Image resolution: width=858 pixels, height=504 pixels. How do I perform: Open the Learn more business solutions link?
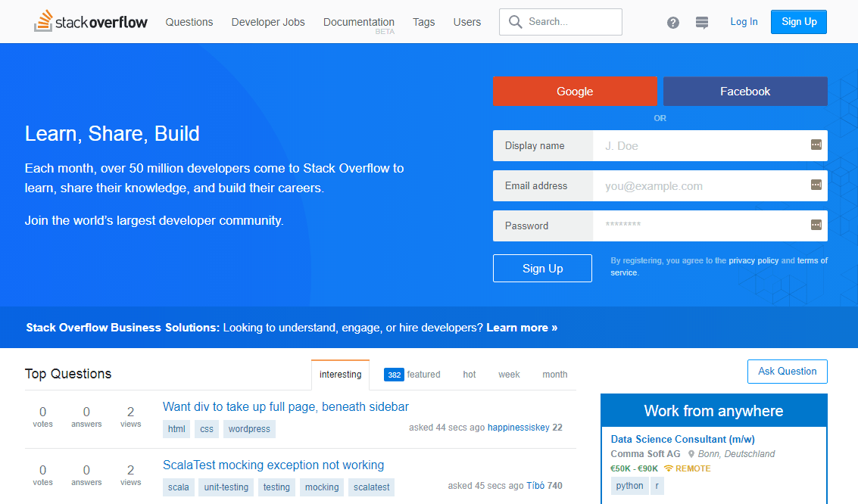click(x=522, y=328)
